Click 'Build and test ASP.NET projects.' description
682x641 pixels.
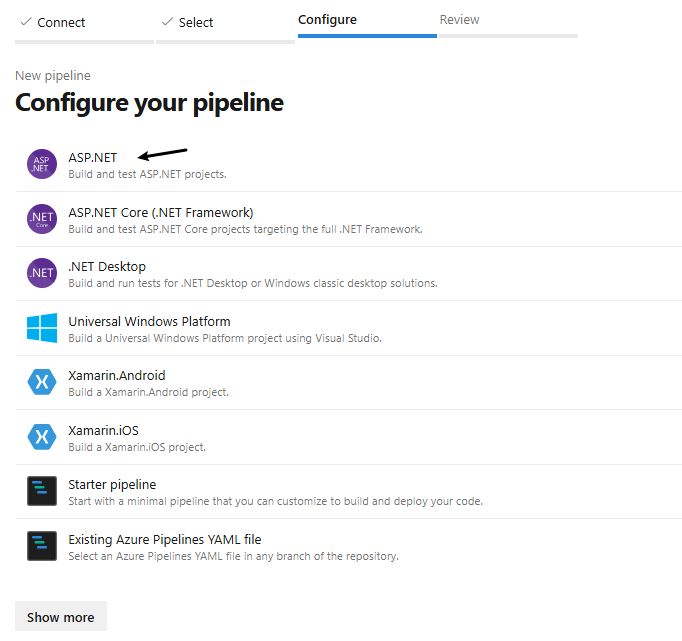point(147,174)
